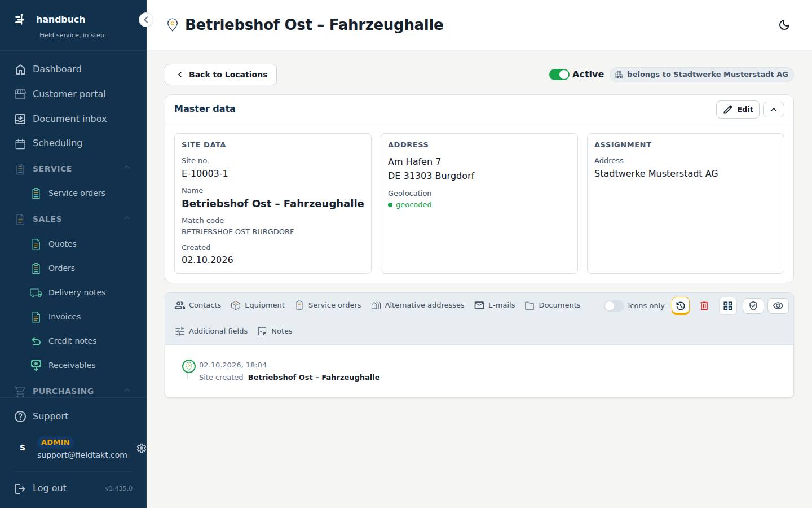Open the Notes tab
Screen dimensions: 812x508
[275, 331]
